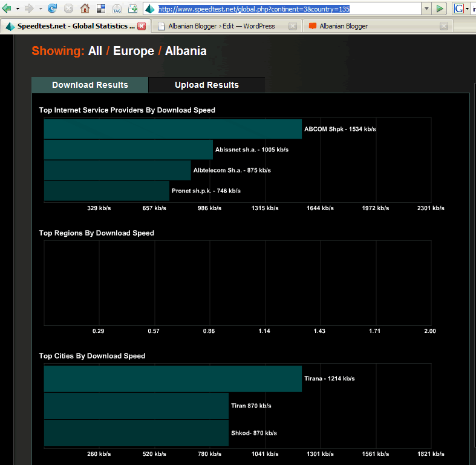Click the Abissnet sh.a. 1005 kb/s bar
Viewport: 476px width, 465px height.
(x=128, y=150)
